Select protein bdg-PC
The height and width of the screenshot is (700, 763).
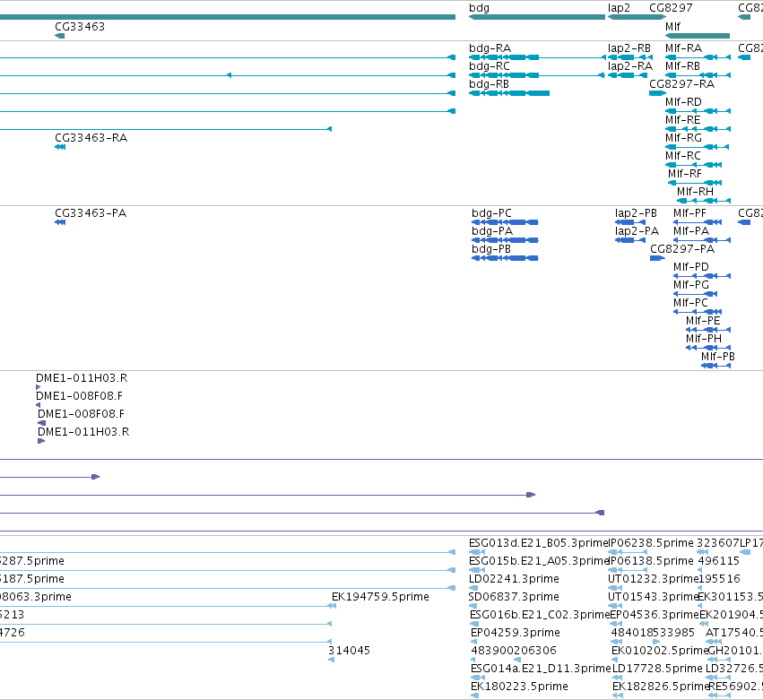(505, 222)
